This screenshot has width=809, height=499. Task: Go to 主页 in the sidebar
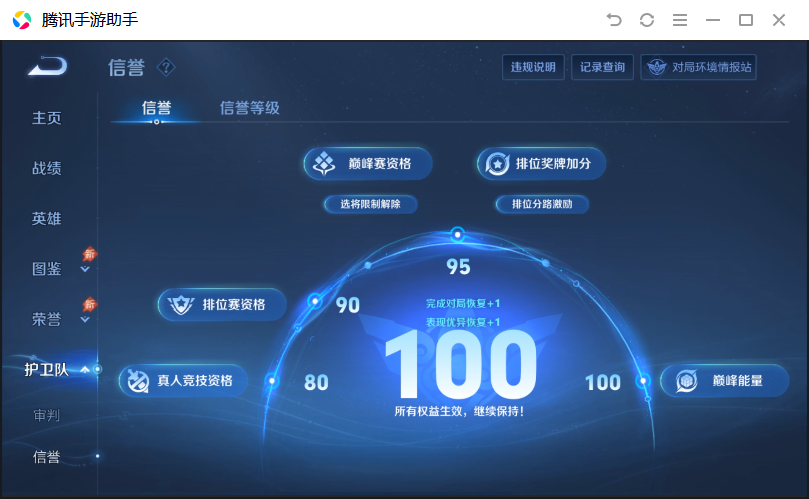point(46,118)
